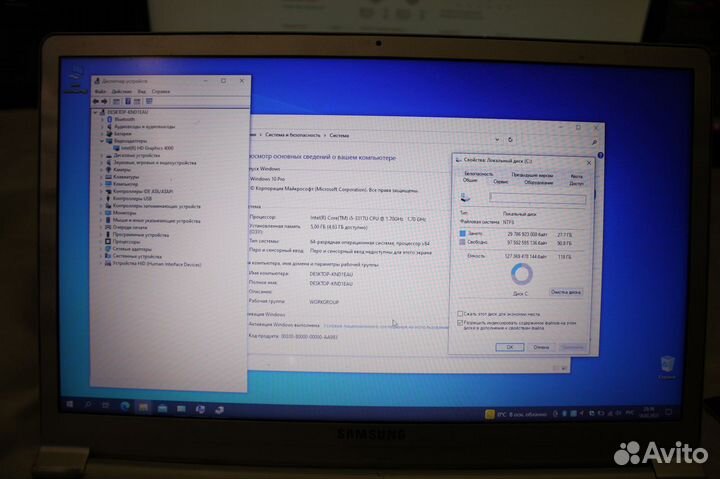
Task: Enable the compress this drive checkbox
Action: (460, 314)
